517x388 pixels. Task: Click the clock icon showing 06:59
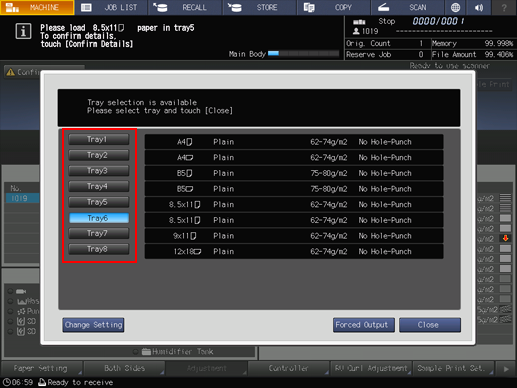coord(6,382)
